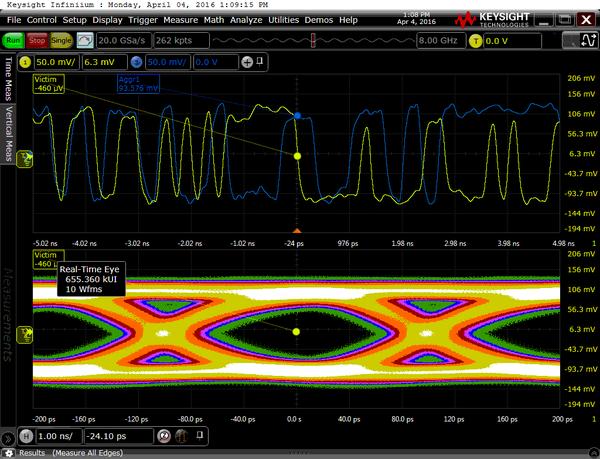Image resolution: width=600 pixels, height=459 pixels.
Task: Open the Trigger menu
Action: (x=143, y=20)
